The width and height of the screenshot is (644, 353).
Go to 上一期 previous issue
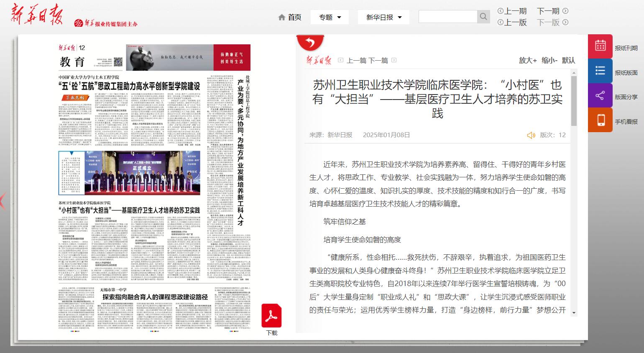pos(512,11)
